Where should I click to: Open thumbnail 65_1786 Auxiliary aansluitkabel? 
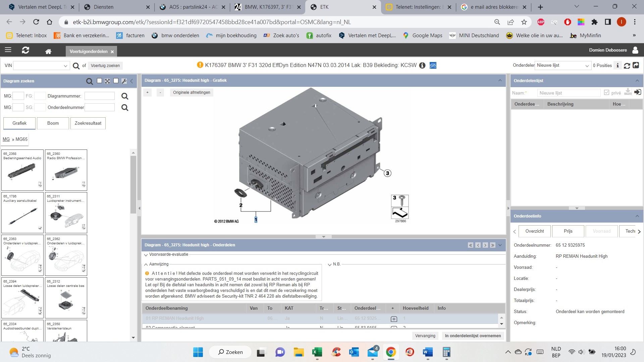(x=22, y=213)
